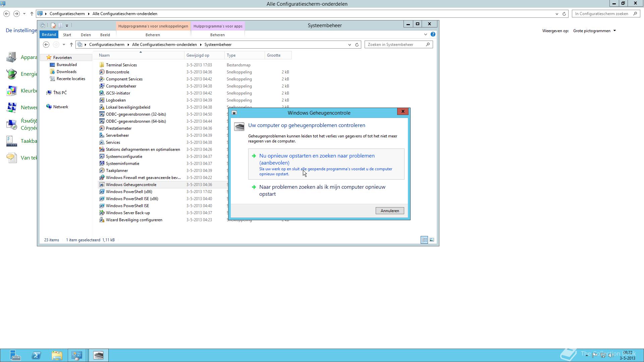Click the memory diagnostic taskbar button
Image resolution: width=644 pixels, height=362 pixels.
coord(98,355)
